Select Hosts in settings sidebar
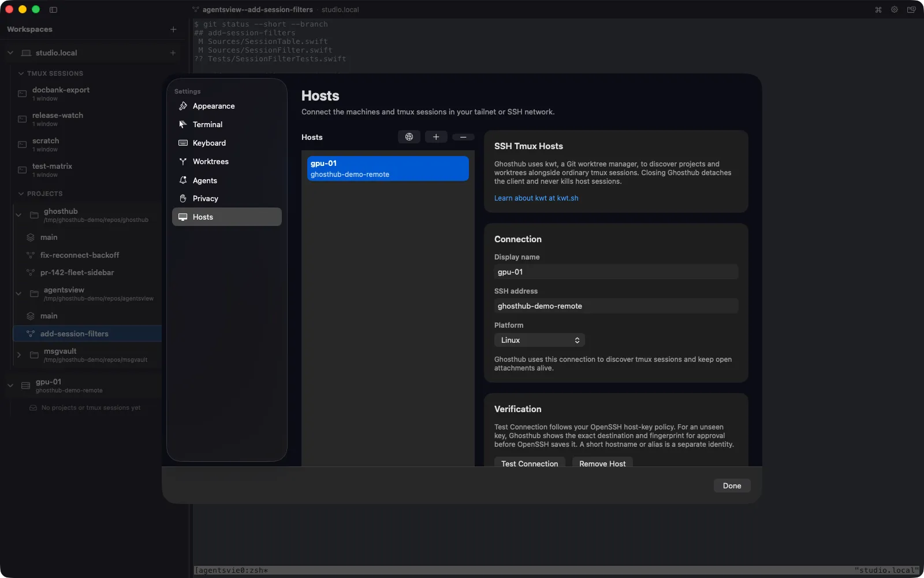 (x=226, y=217)
